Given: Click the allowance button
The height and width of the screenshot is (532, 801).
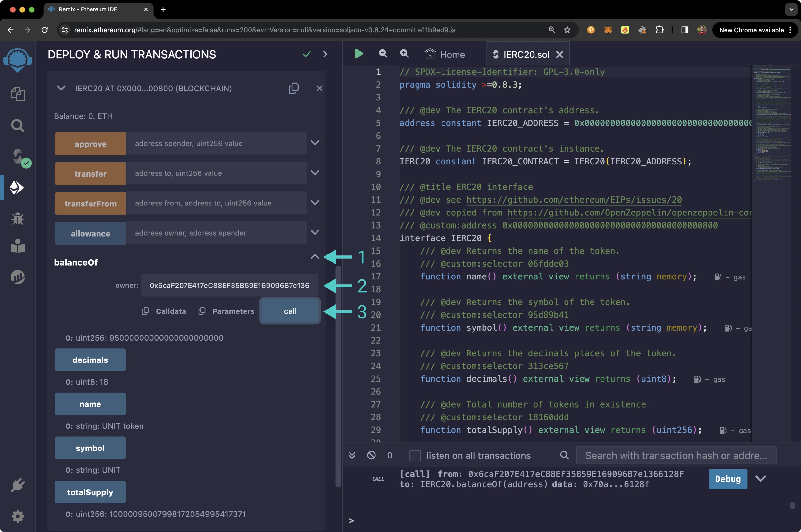Looking at the screenshot, I should (90, 233).
